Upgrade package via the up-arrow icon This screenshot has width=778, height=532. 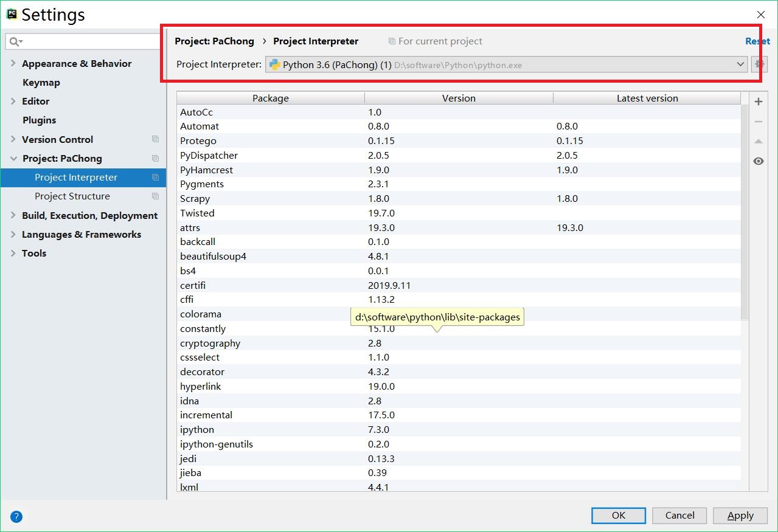click(x=758, y=141)
